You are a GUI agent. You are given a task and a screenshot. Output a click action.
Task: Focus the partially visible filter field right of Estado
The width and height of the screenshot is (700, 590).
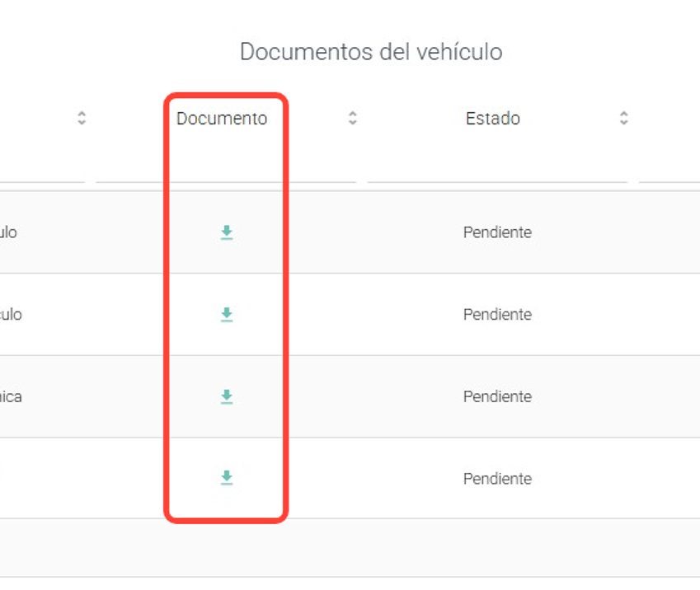[x=669, y=171]
